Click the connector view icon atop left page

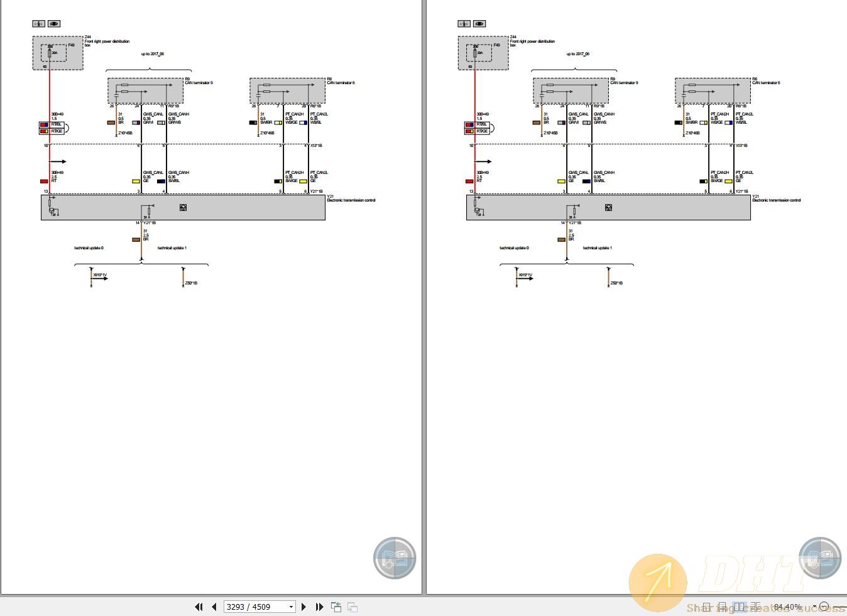[39, 24]
